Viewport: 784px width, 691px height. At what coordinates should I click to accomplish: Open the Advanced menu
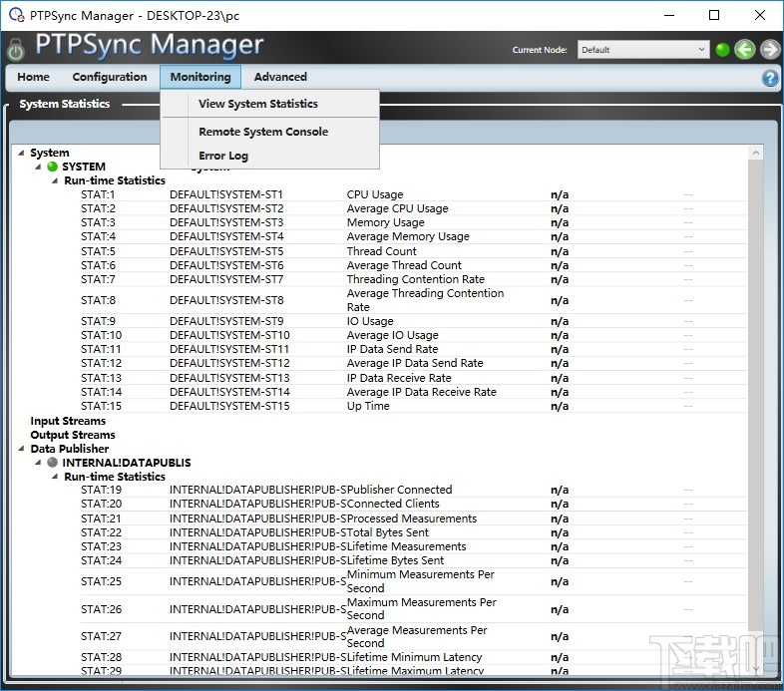tap(280, 77)
